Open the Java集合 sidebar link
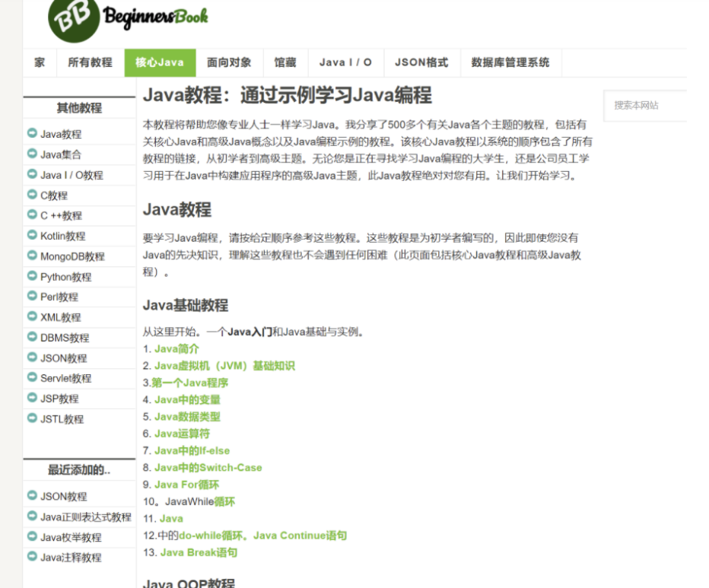Screen dimensions: 709x588 [61, 154]
